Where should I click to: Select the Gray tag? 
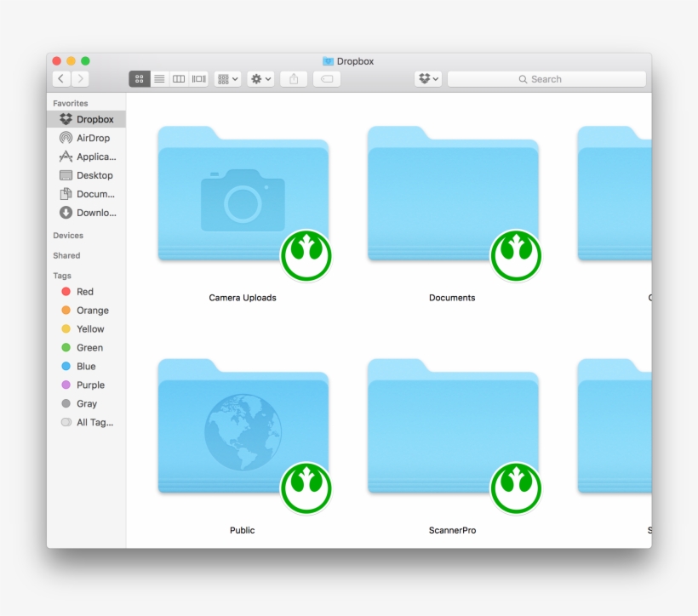(86, 403)
